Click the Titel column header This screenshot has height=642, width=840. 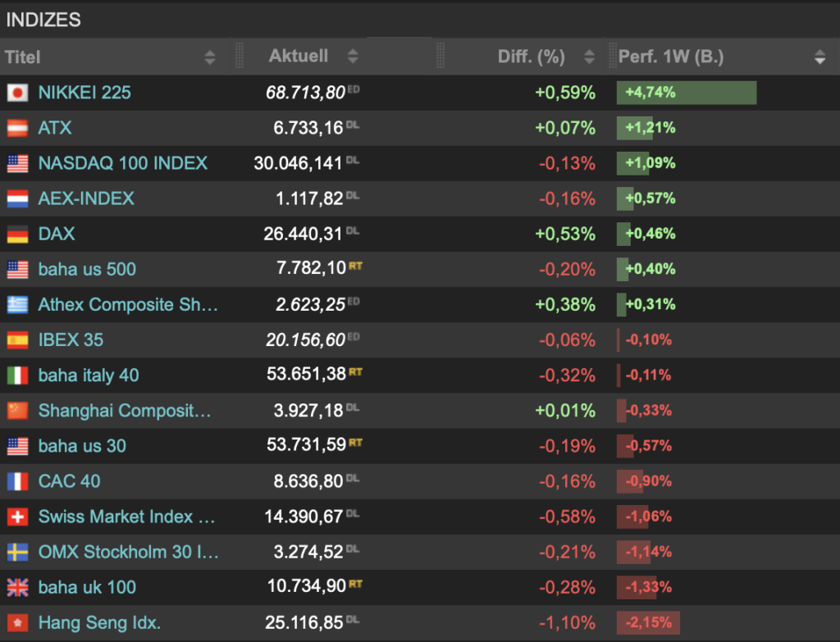pos(22,57)
